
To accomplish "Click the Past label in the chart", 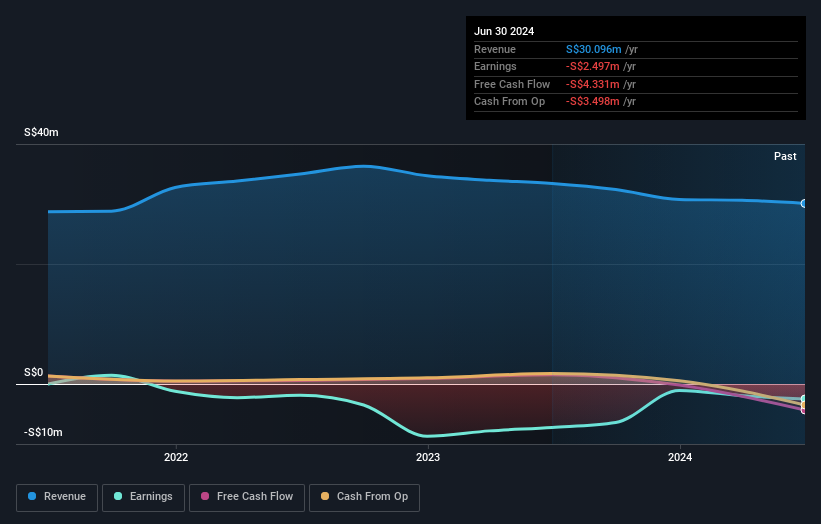I will pos(785,156).
